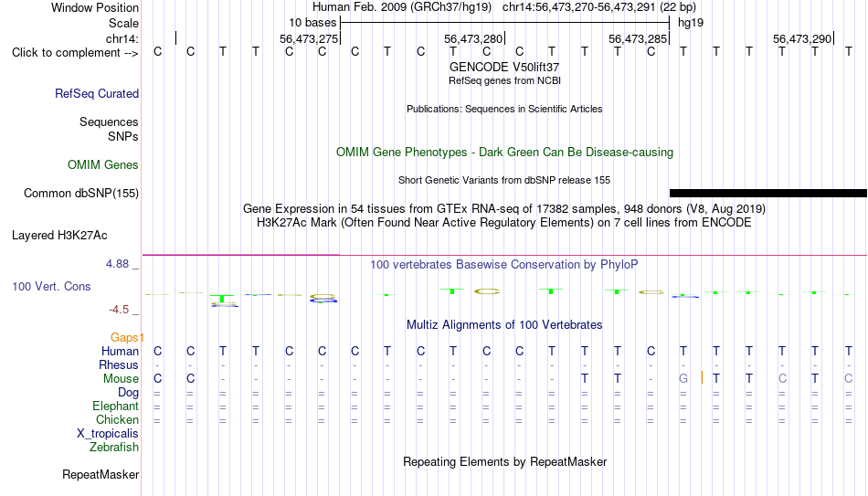Click the 56,473,275 position label
This screenshot has width=868, height=496.
coord(309,38)
